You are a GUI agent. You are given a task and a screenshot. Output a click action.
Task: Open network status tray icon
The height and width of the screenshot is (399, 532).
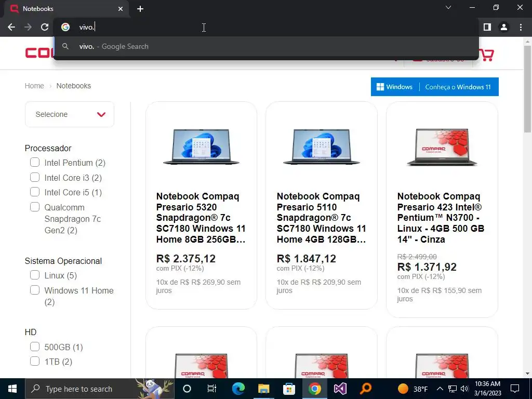(453, 389)
